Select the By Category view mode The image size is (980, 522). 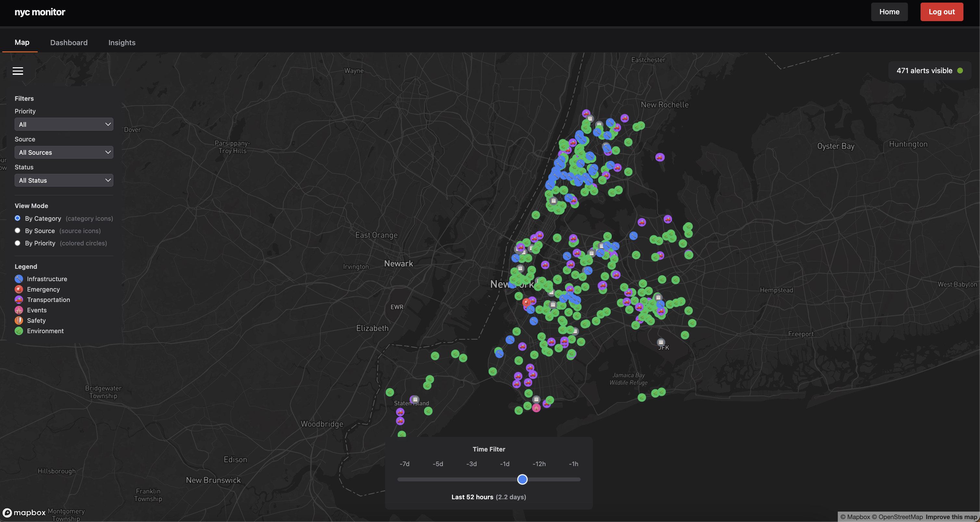(x=18, y=218)
